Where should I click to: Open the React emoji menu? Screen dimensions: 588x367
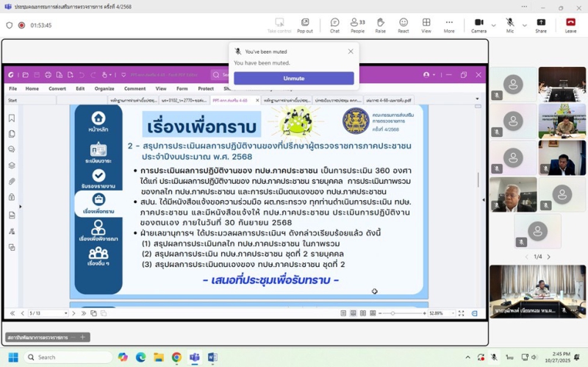point(403,24)
